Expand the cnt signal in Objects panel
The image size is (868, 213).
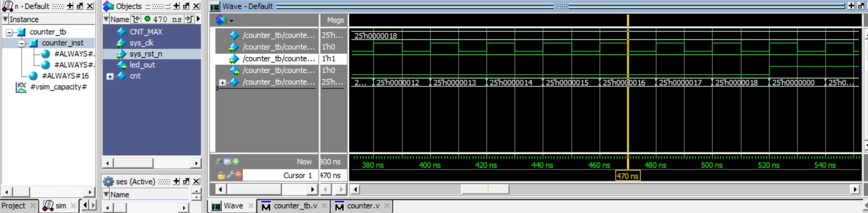[110, 76]
